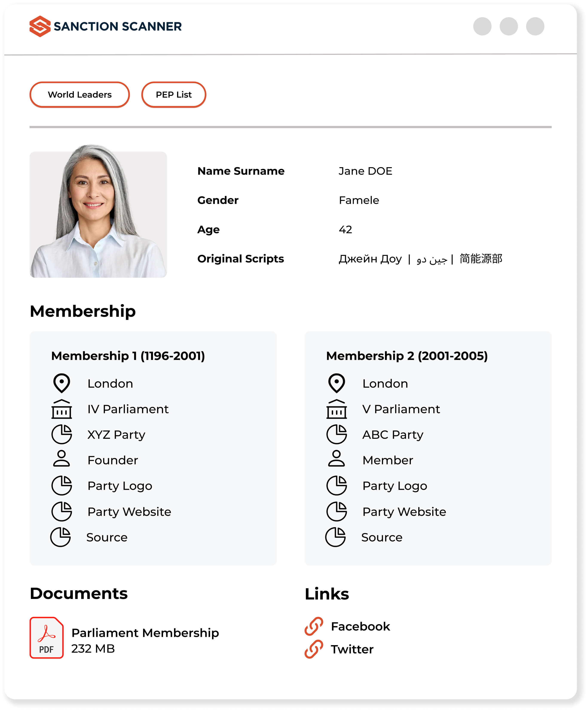Click XYZ Party pie chart icon

pyautogui.click(x=61, y=434)
